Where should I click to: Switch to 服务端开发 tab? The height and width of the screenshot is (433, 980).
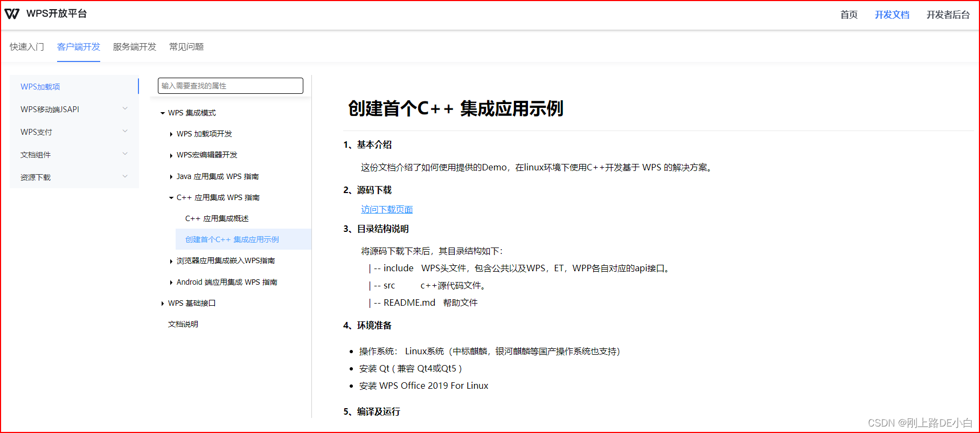coord(135,47)
